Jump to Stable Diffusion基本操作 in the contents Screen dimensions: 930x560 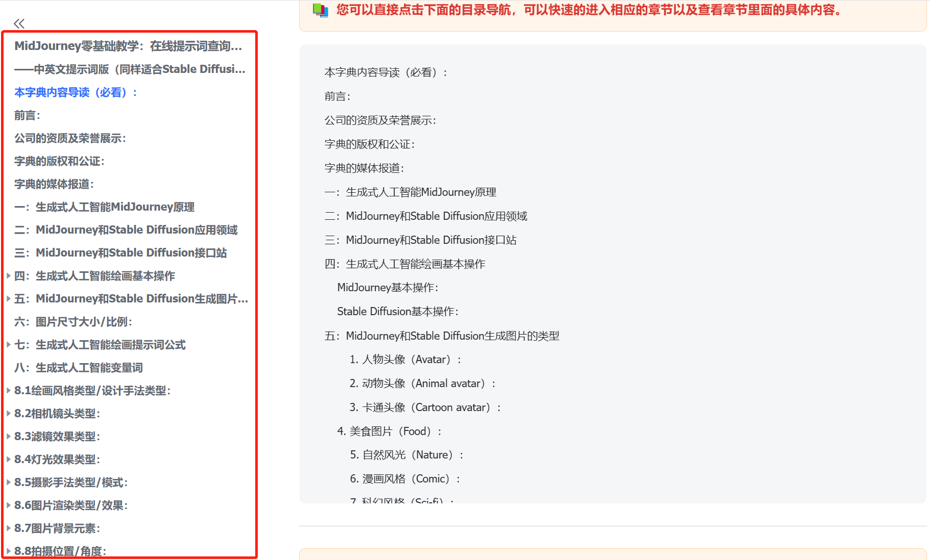point(398,312)
